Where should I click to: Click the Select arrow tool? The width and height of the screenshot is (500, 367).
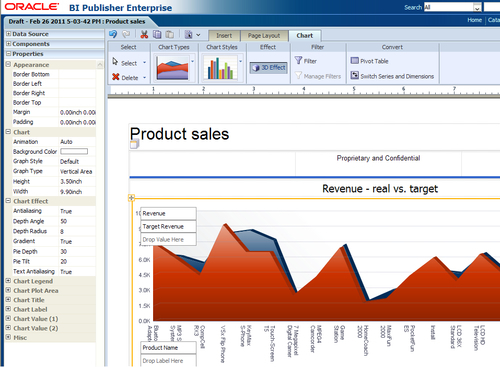[115, 62]
